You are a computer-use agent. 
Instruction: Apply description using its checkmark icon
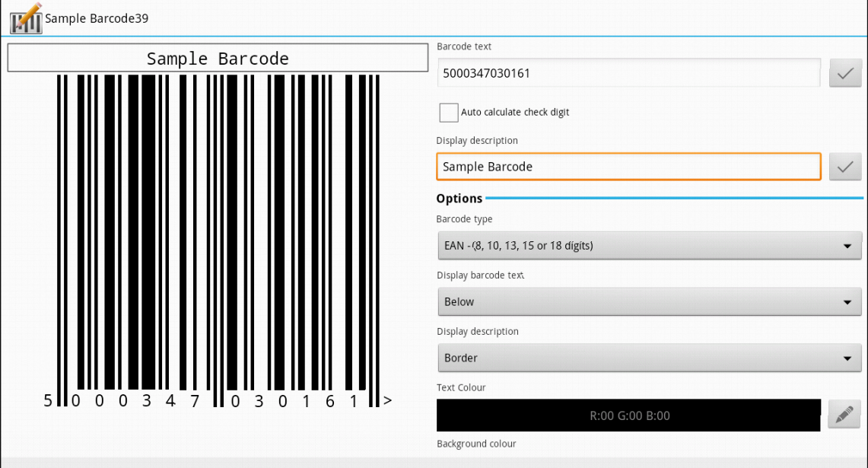pyautogui.click(x=846, y=167)
